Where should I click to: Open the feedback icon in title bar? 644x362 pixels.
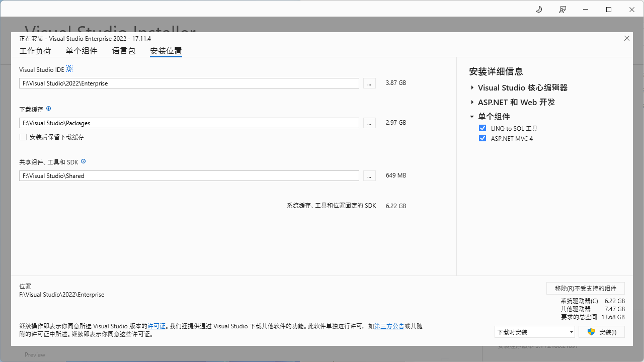click(x=562, y=10)
